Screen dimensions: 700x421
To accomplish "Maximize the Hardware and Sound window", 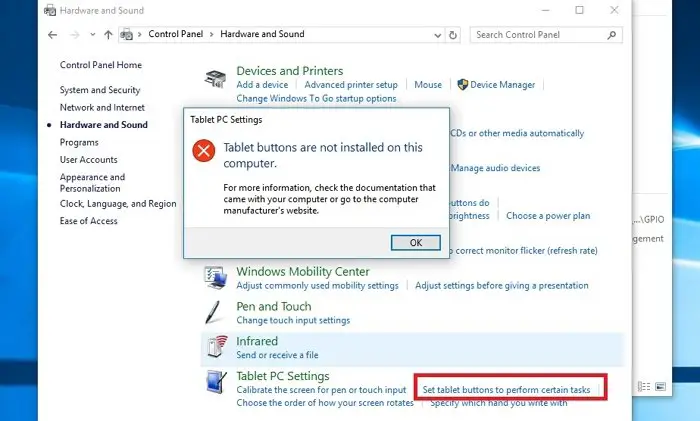I will tap(579, 10).
